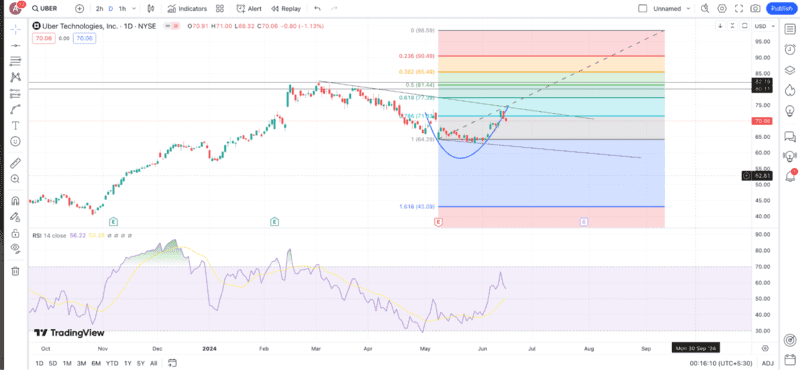Screen dimensions: 800x370
Task: Select the D daily timeframe
Action: pos(111,9)
